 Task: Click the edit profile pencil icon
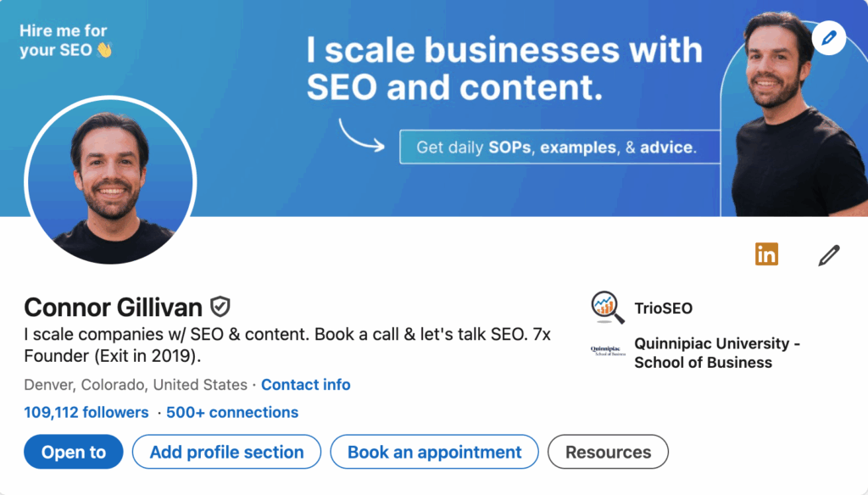click(x=828, y=255)
